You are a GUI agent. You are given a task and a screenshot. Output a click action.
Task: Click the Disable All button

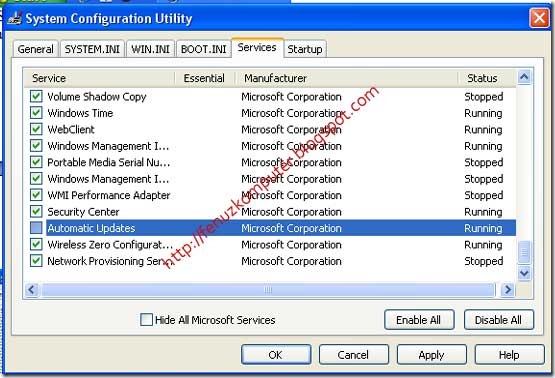pyautogui.click(x=498, y=320)
